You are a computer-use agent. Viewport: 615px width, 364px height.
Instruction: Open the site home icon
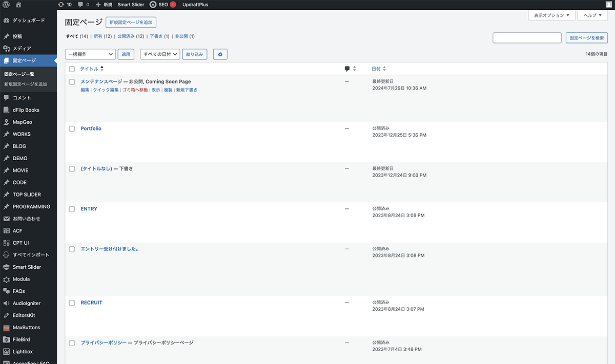point(18,5)
